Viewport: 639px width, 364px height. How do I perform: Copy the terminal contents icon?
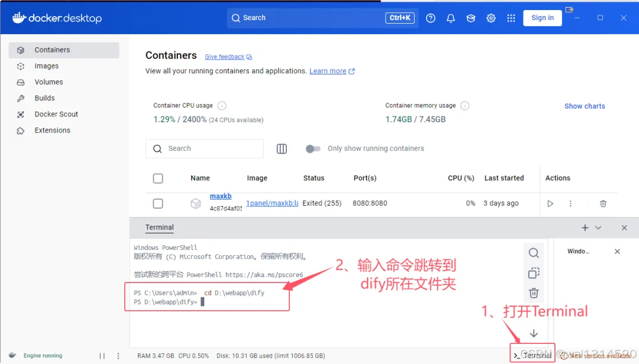tap(534, 273)
